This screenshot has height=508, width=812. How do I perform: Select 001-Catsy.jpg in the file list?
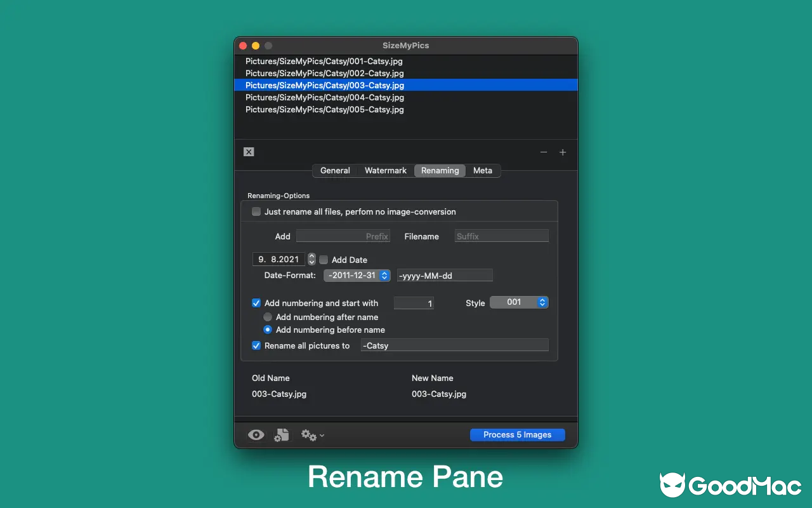(x=324, y=61)
